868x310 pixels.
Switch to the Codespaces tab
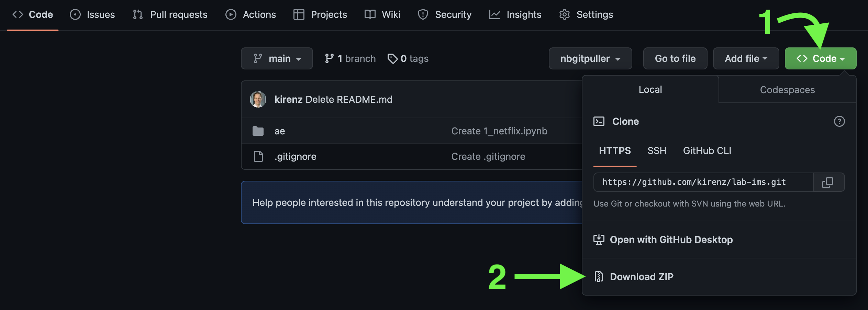point(787,90)
